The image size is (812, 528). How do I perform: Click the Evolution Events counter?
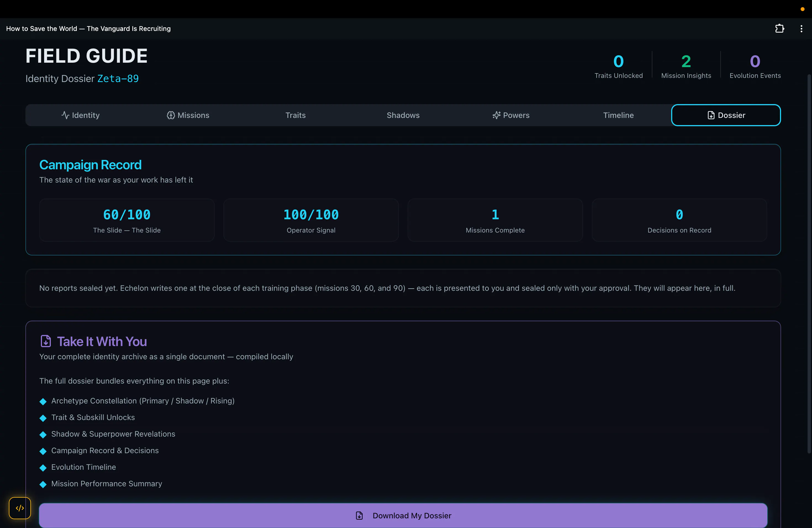click(755, 66)
